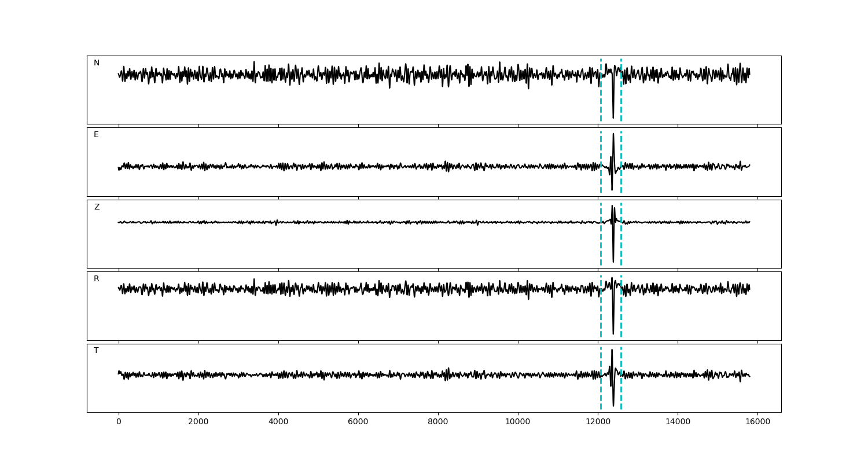Select the 12000 x-axis tick label
Viewport: 868px width, 463px height.
click(598, 422)
